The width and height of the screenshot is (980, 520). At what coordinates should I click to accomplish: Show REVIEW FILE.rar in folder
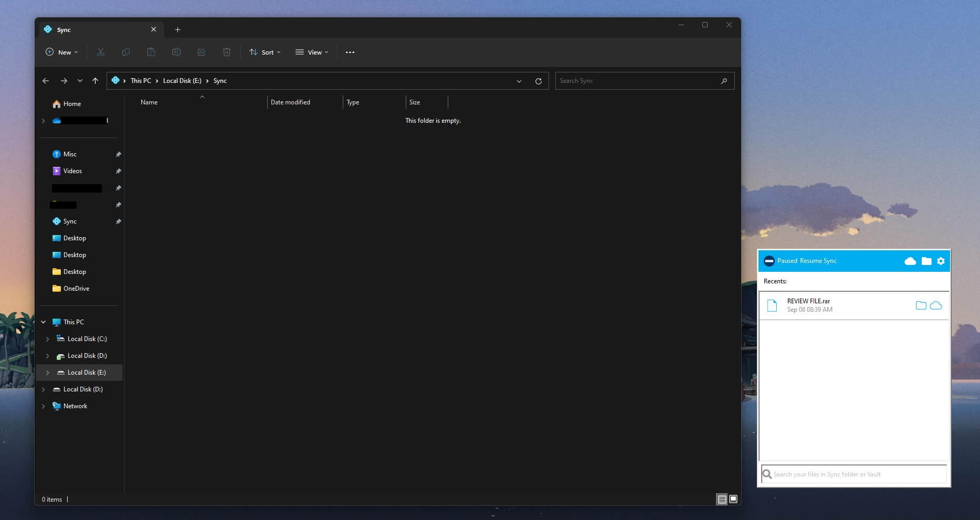921,305
